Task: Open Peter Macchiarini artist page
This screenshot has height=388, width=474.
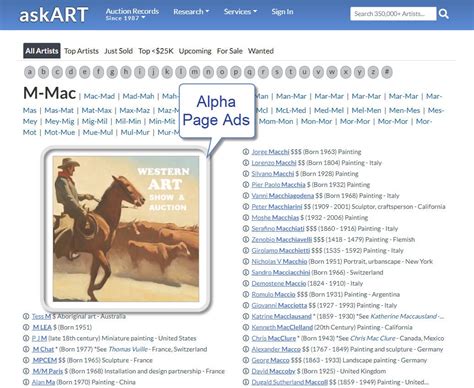Action: 277,207
